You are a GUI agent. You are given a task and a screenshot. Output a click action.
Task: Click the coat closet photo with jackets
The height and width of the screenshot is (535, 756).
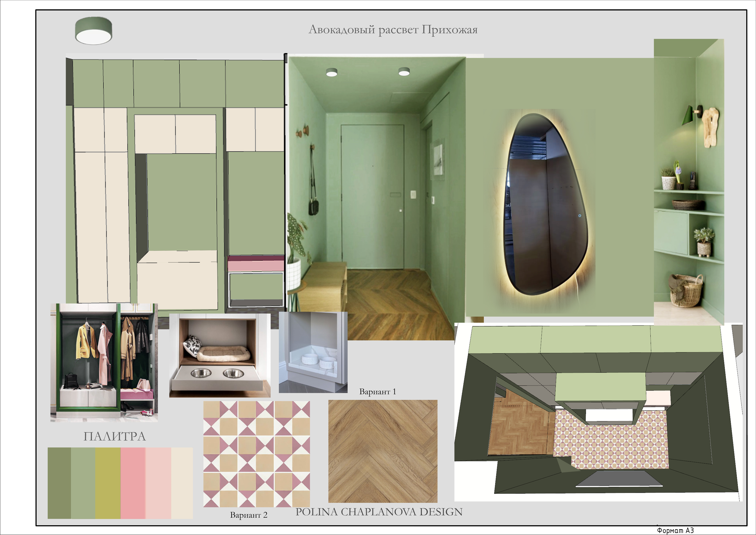pos(104,363)
